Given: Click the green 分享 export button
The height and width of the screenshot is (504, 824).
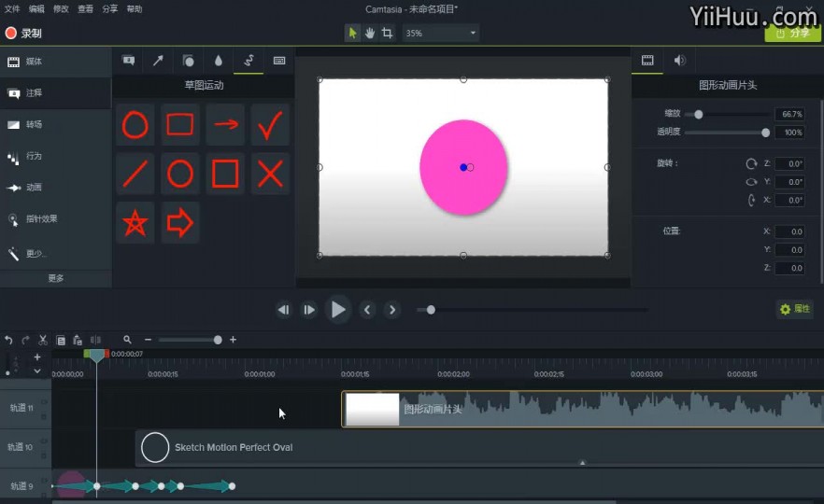Looking at the screenshot, I should point(792,33).
